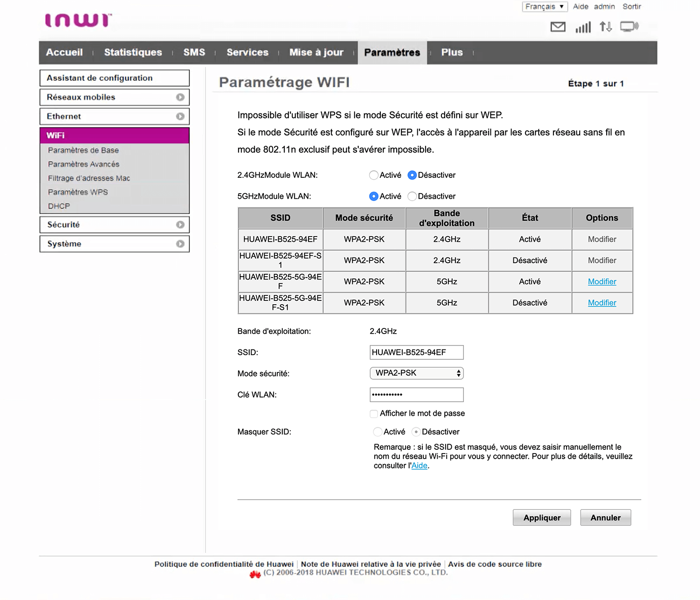Expand the Ethernet section arrow
The width and height of the screenshot is (700, 600).
180,117
